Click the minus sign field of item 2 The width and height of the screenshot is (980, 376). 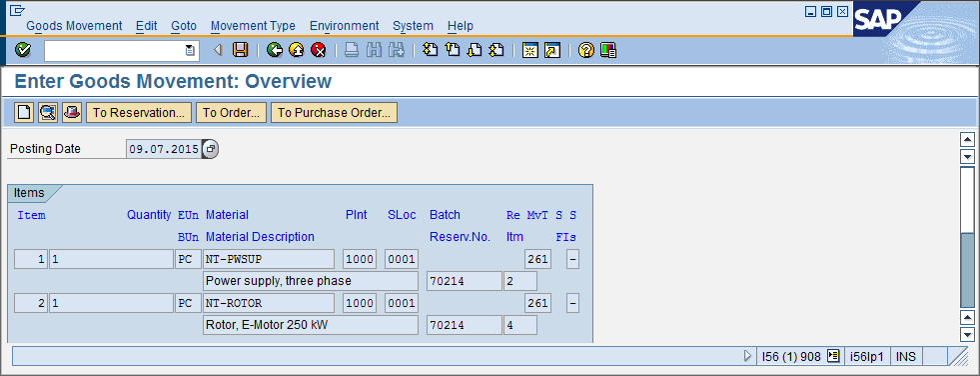[572, 303]
